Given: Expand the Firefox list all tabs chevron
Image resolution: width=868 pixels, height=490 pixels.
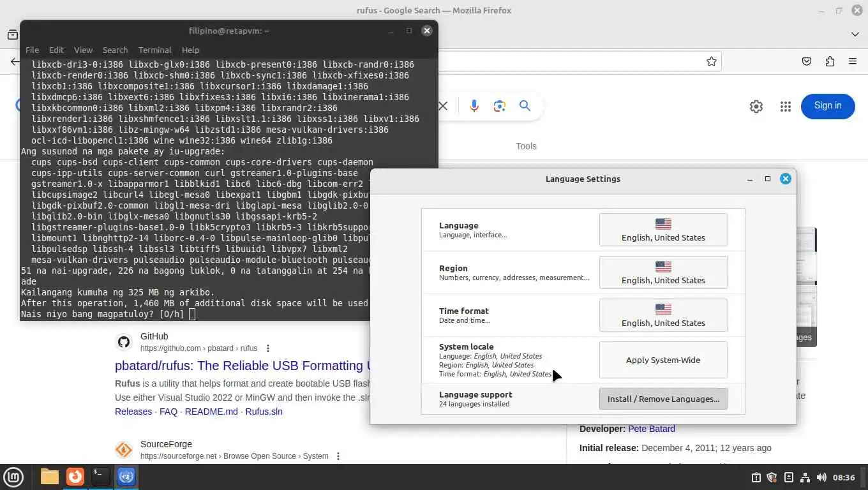Looking at the screenshot, I should click(855, 34).
